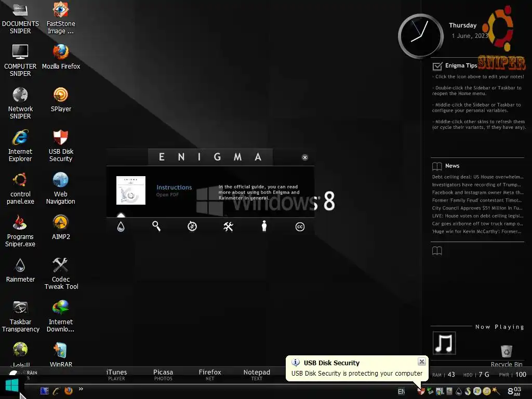Click the Now Playing music note artwork
Viewport: 532px width, 399px height.
(444, 343)
